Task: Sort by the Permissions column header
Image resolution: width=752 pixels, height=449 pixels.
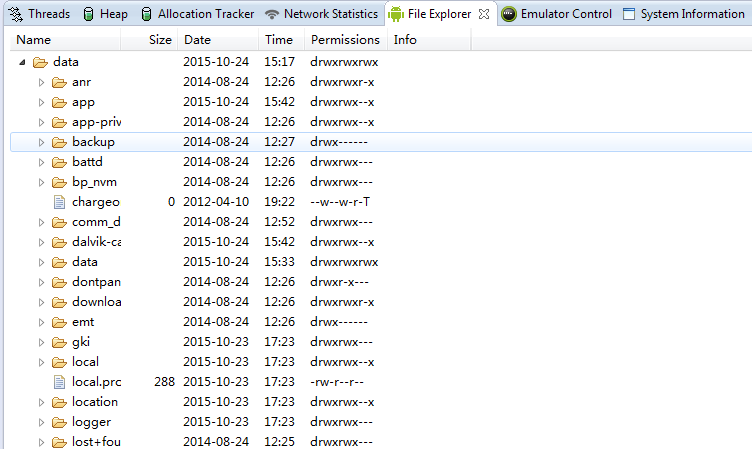Action: [x=345, y=40]
